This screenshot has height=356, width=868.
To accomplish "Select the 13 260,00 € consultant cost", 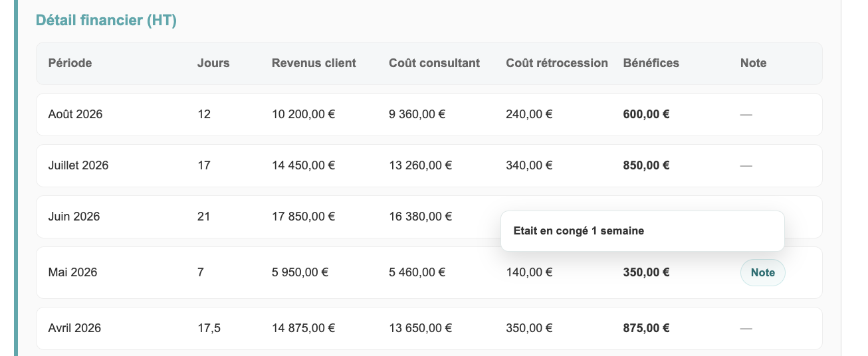I will coord(420,165).
